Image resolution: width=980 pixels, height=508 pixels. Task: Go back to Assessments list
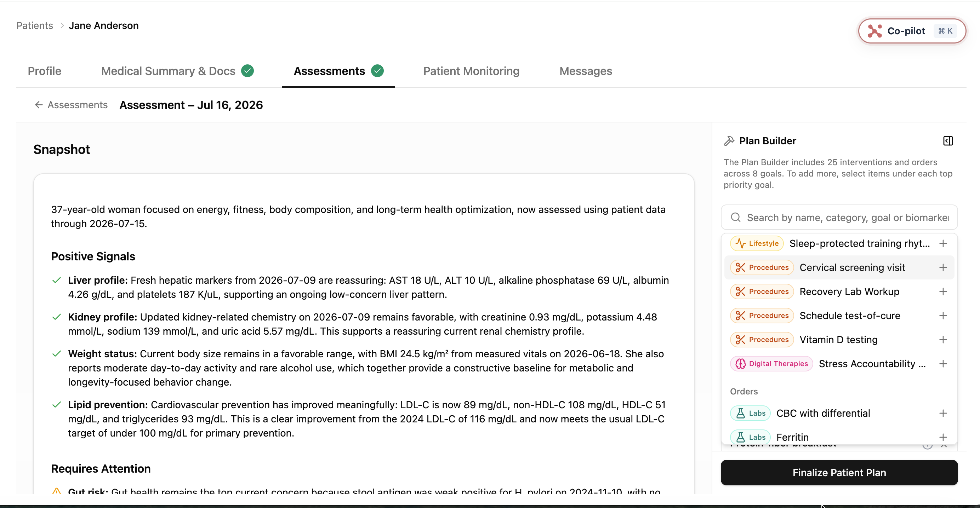(71, 105)
